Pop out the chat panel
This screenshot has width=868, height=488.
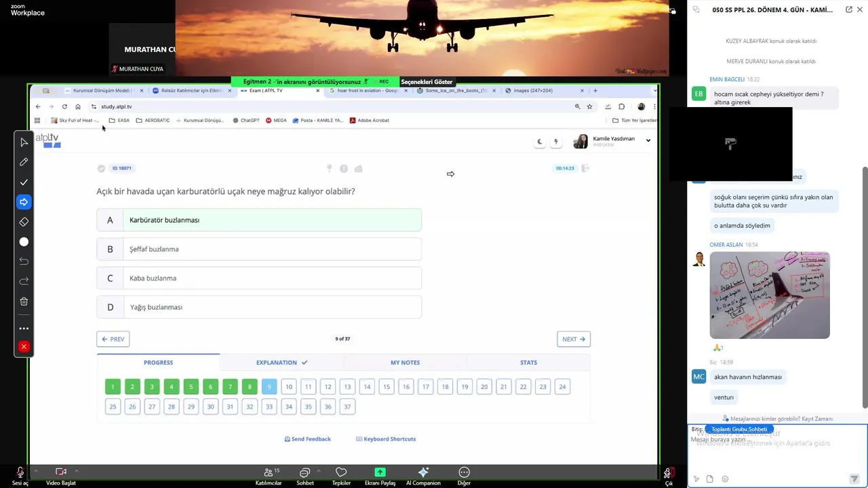click(x=848, y=10)
